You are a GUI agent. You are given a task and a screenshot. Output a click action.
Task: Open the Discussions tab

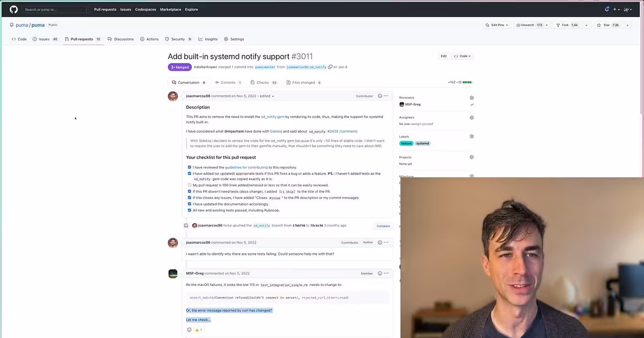click(121, 39)
